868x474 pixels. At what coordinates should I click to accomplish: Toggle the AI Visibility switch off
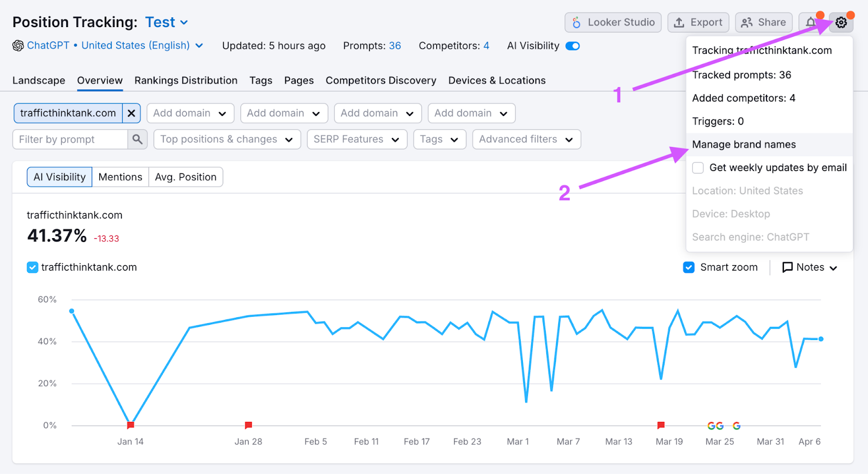(572, 46)
